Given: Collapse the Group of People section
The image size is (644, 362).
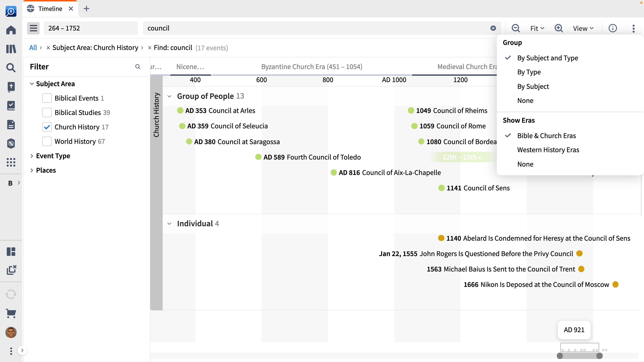Looking at the screenshot, I should (169, 96).
